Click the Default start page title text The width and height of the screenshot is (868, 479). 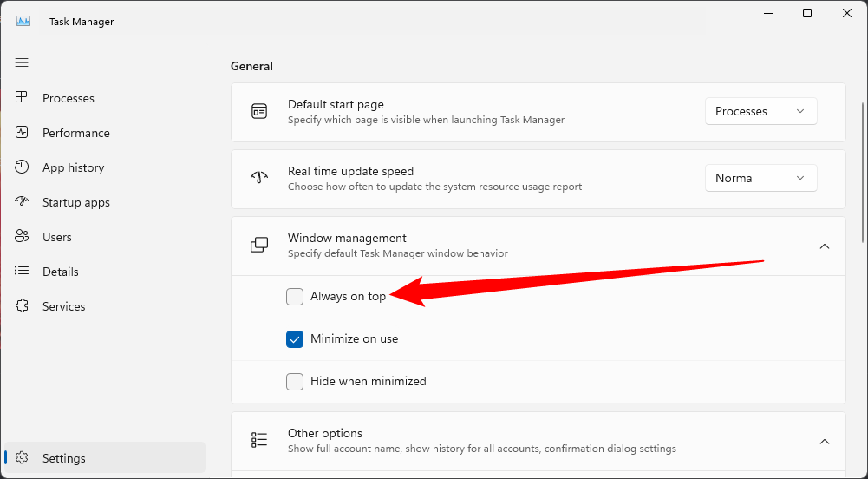[x=336, y=104]
